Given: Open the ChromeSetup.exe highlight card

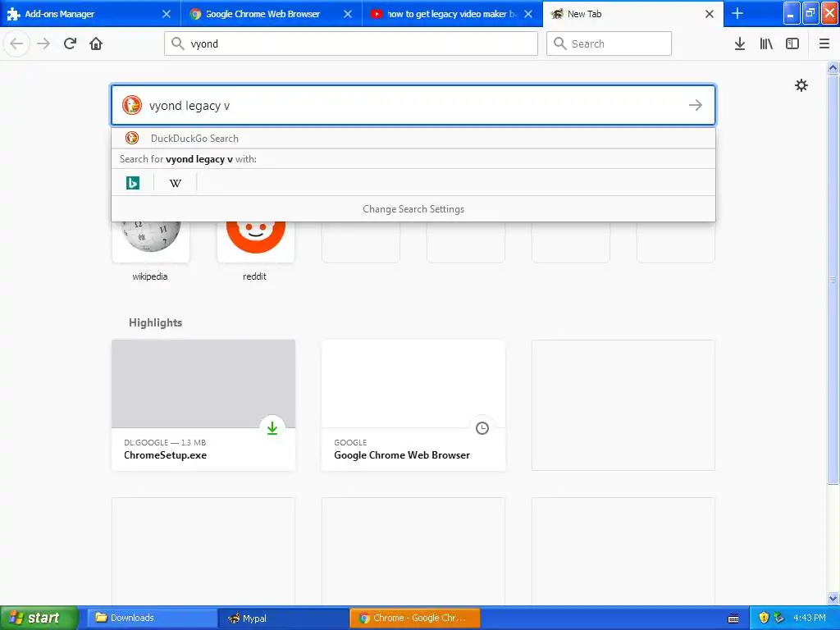Looking at the screenshot, I should (203, 405).
